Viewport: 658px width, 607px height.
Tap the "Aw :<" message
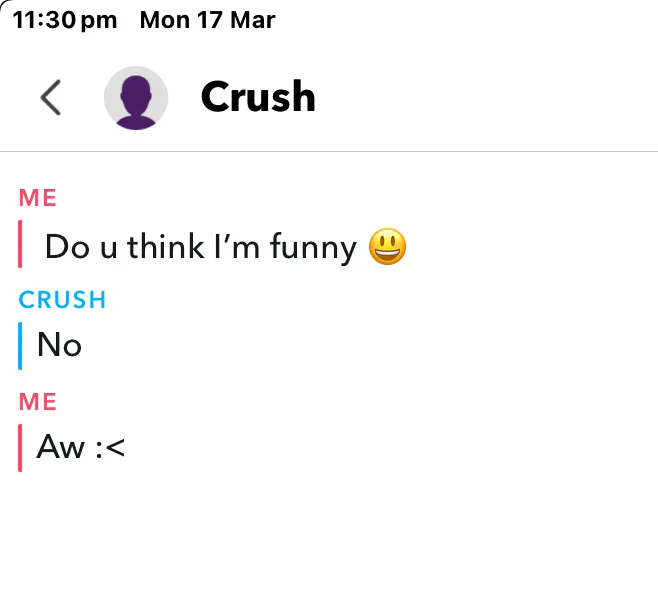(80, 447)
